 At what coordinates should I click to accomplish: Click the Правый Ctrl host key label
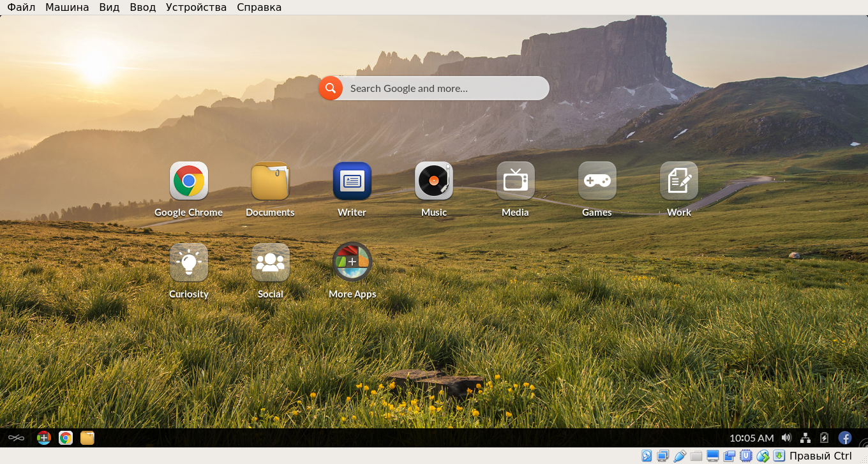click(x=821, y=456)
